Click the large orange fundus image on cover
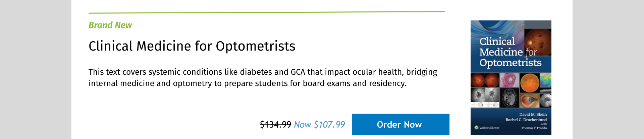 click(529, 82)
